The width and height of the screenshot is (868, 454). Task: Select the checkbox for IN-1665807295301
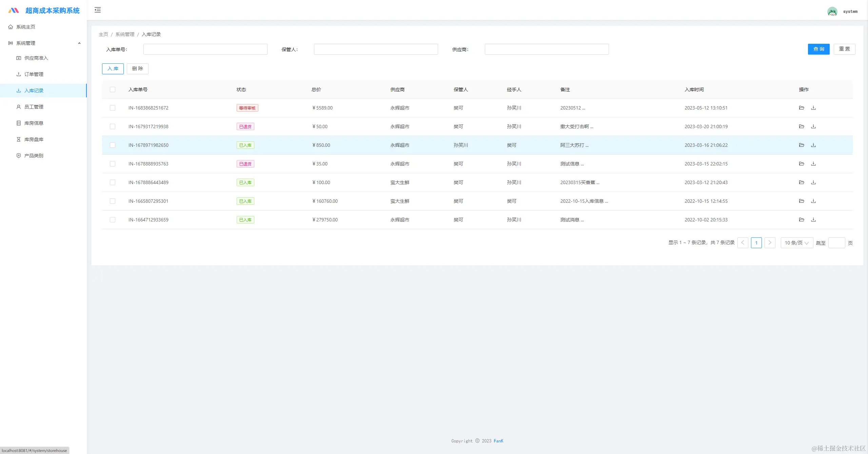point(113,201)
